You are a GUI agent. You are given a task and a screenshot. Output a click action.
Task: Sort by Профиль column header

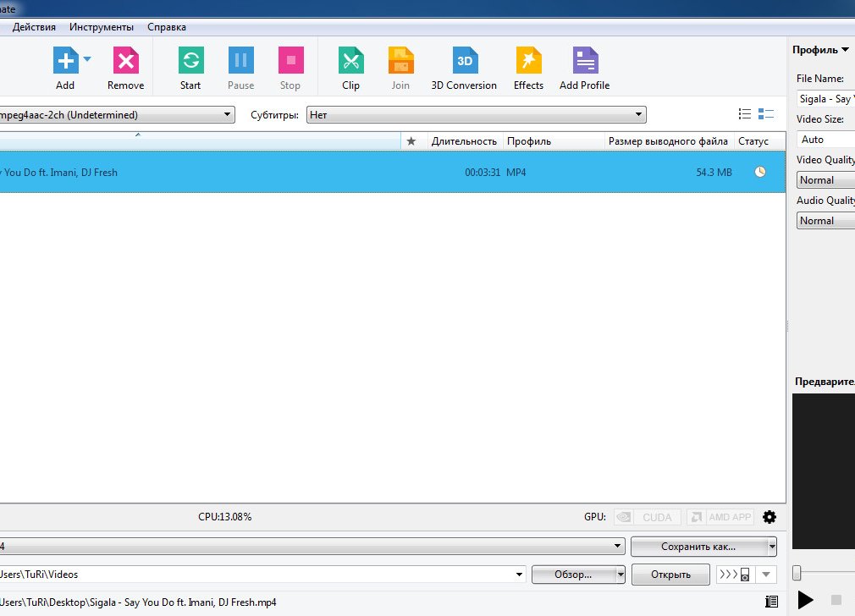coord(554,141)
